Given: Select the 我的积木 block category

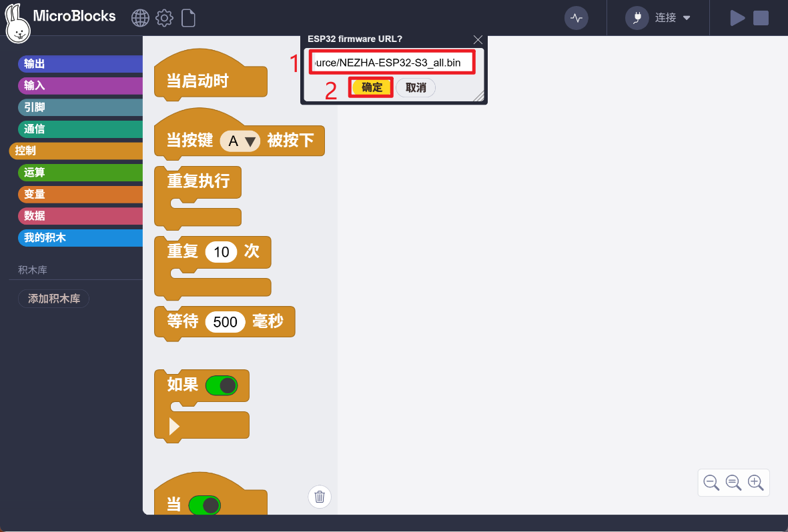Looking at the screenshot, I should click(81, 237).
